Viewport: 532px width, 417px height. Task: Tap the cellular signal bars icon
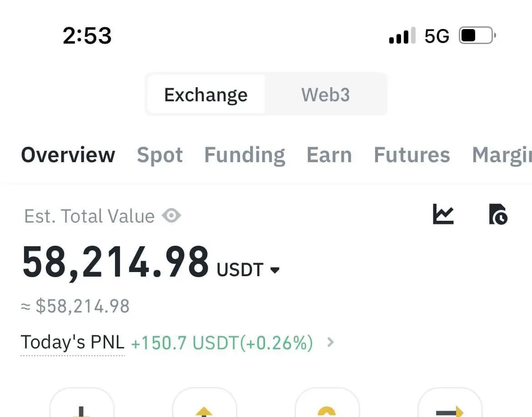[x=402, y=35]
